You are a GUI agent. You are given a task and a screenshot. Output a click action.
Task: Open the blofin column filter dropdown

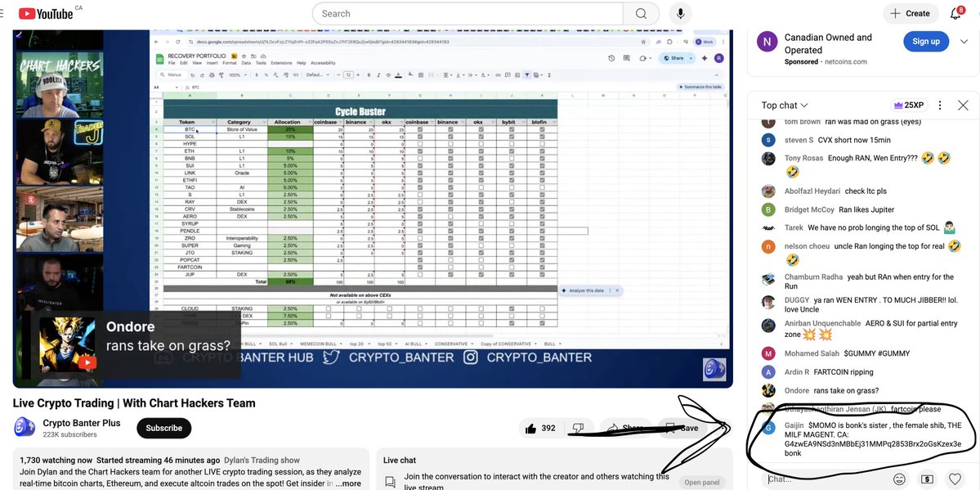click(x=553, y=122)
